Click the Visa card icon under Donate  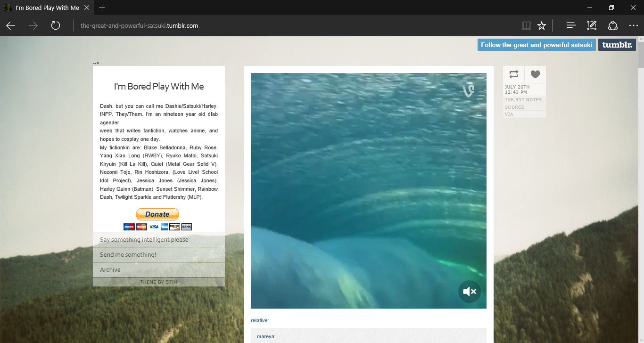pyautogui.click(x=154, y=227)
